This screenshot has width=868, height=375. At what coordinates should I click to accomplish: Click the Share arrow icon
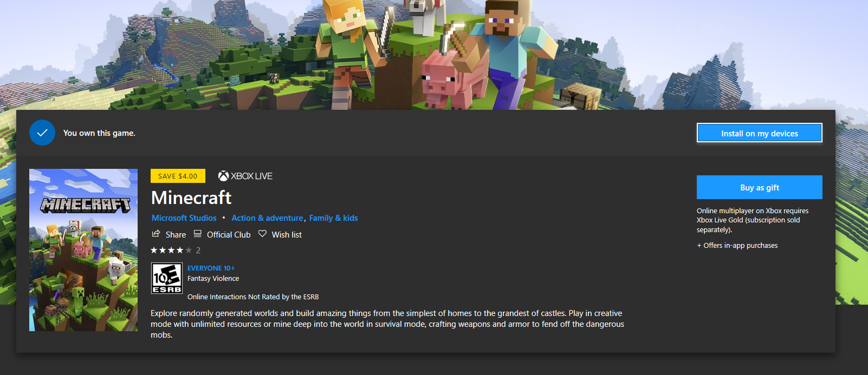coord(156,234)
